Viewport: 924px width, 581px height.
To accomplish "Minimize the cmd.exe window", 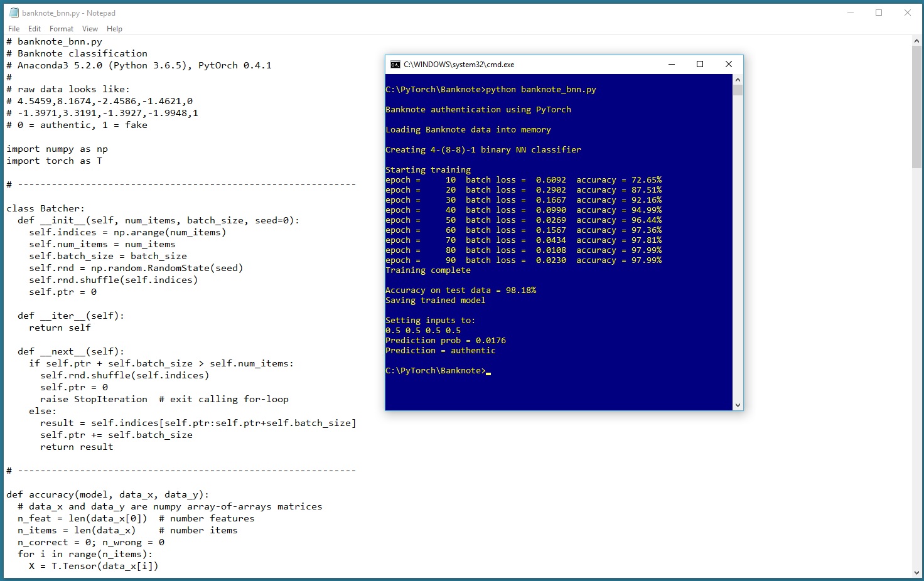I will pyautogui.click(x=672, y=64).
